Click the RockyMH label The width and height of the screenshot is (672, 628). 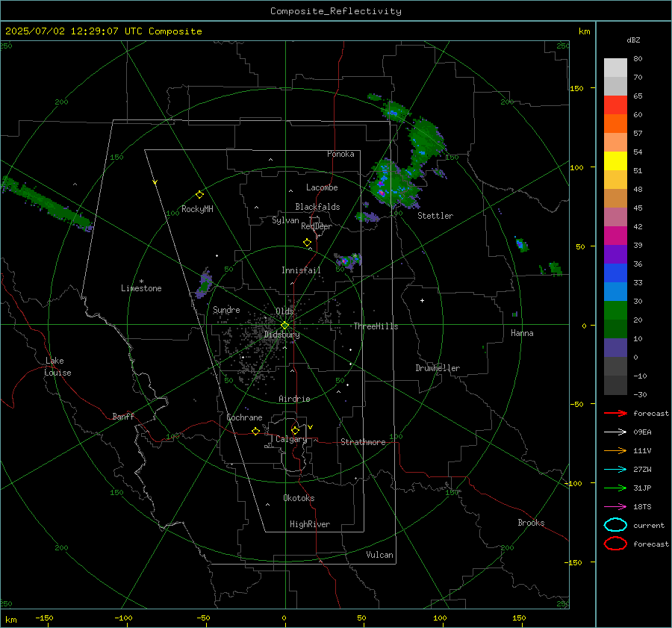(x=197, y=209)
